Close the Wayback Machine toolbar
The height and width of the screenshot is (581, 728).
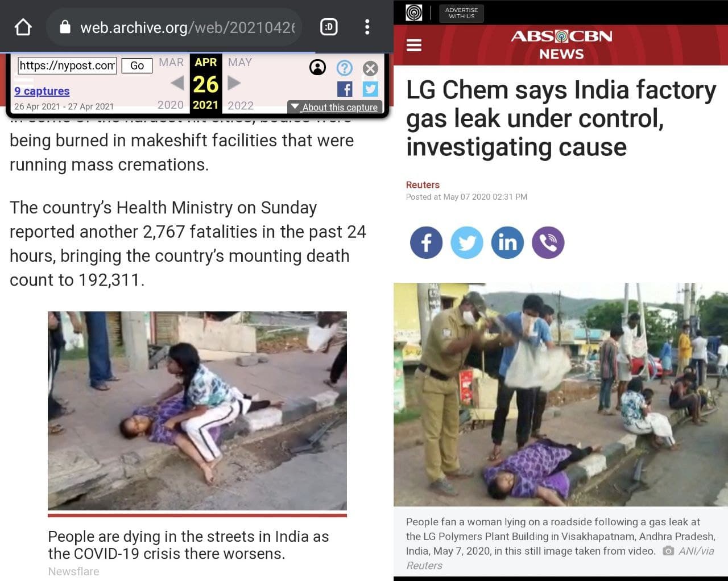tap(370, 68)
